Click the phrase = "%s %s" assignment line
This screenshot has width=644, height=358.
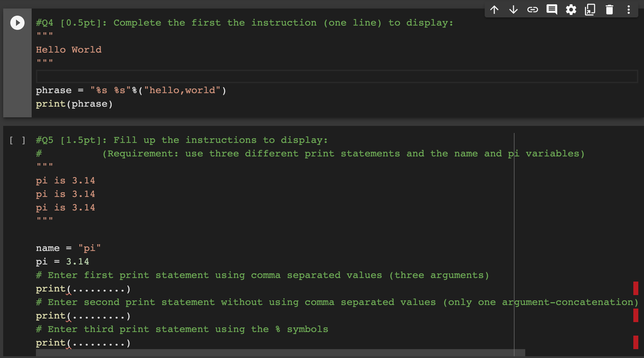coord(131,90)
